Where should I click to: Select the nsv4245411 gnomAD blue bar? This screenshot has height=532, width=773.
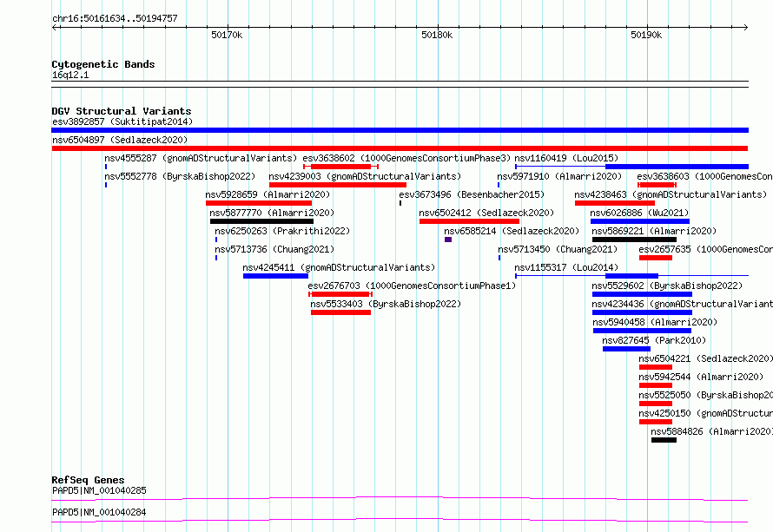coord(275,276)
